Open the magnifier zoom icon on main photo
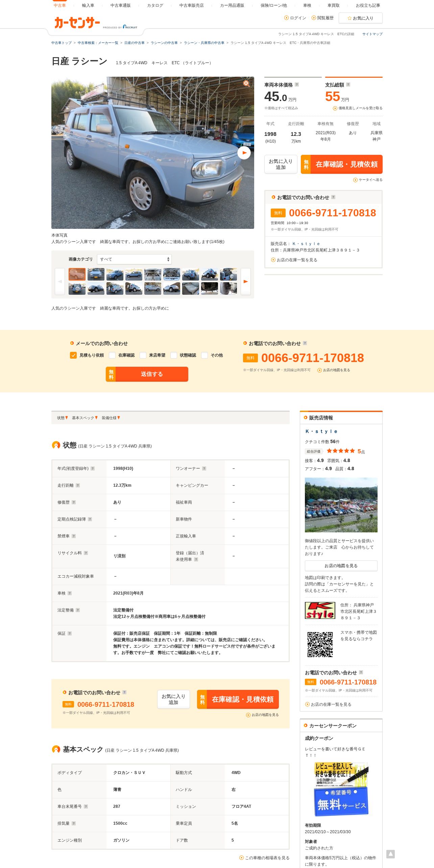The width and height of the screenshot is (434, 868). (247, 83)
